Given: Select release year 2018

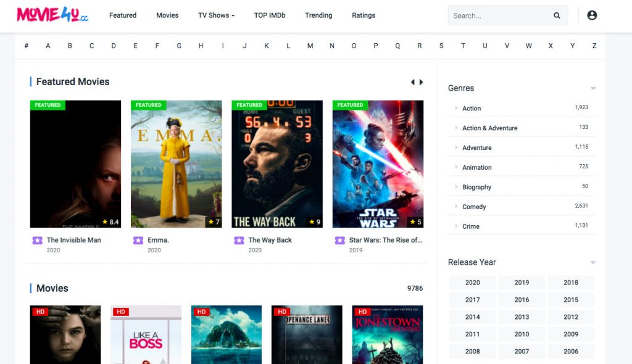Looking at the screenshot, I should [x=570, y=282].
